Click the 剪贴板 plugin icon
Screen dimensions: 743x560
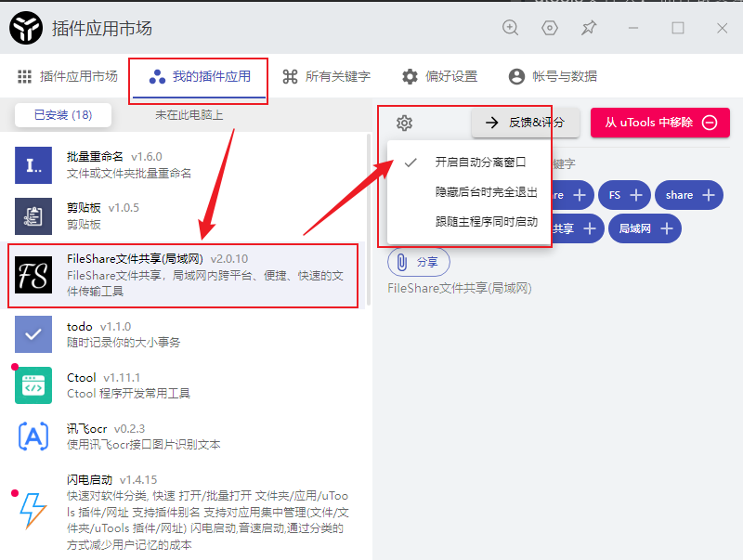tap(33, 216)
